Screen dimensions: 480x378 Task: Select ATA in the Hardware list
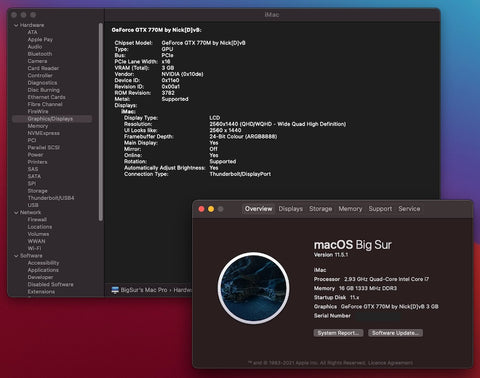(32, 32)
